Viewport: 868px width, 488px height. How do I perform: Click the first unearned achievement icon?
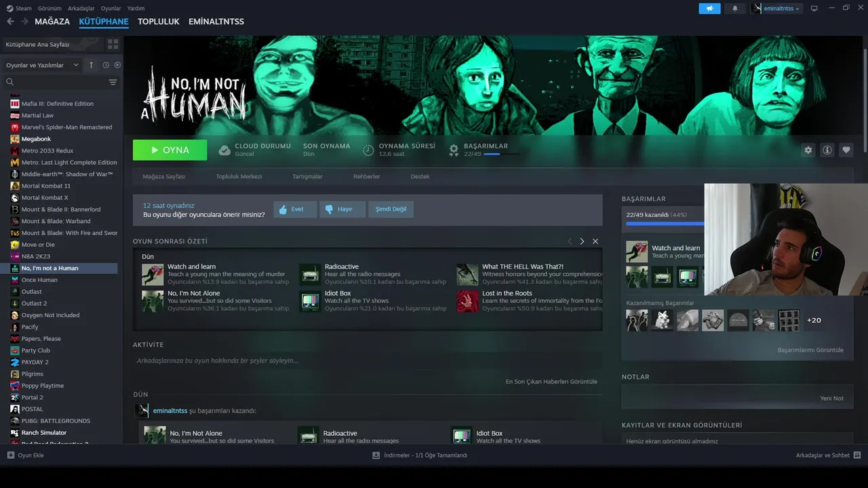637,320
